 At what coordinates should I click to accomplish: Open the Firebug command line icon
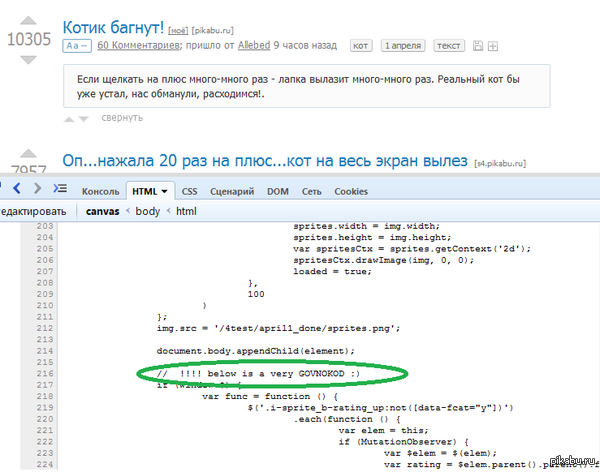[60, 188]
